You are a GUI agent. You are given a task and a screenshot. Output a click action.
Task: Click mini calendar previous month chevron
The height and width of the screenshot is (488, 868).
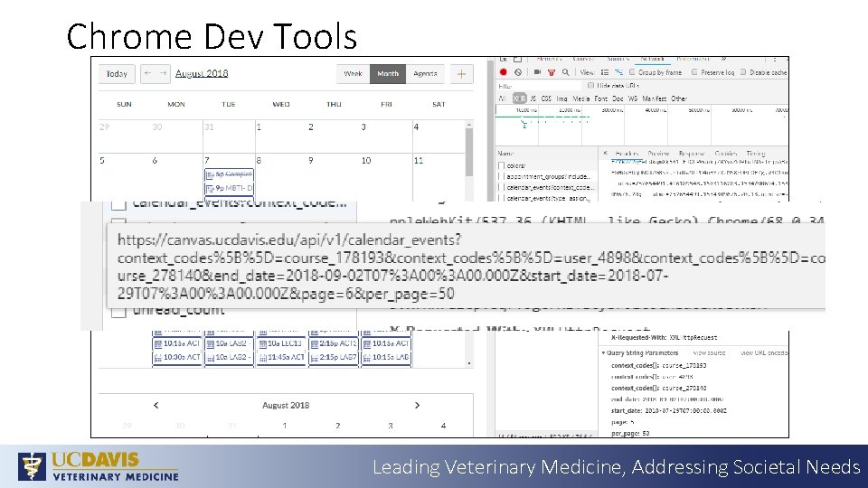point(156,405)
